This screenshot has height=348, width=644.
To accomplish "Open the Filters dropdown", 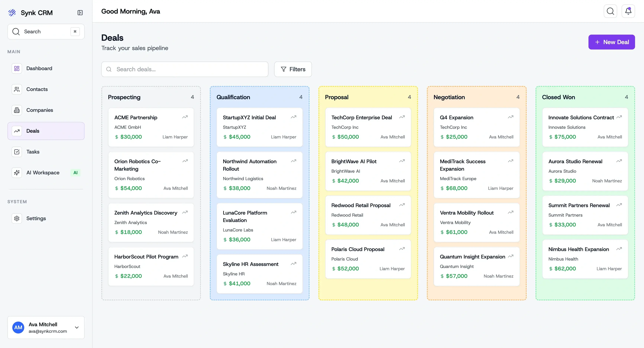I will click(293, 69).
